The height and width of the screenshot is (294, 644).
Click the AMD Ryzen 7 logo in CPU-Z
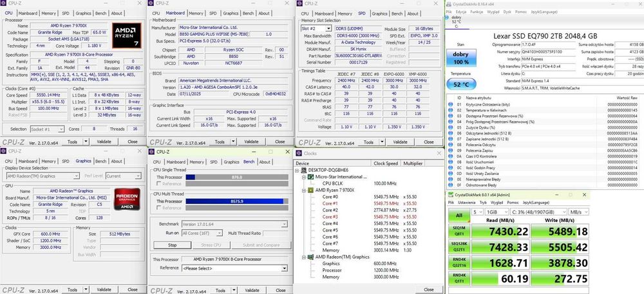(127, 35)
